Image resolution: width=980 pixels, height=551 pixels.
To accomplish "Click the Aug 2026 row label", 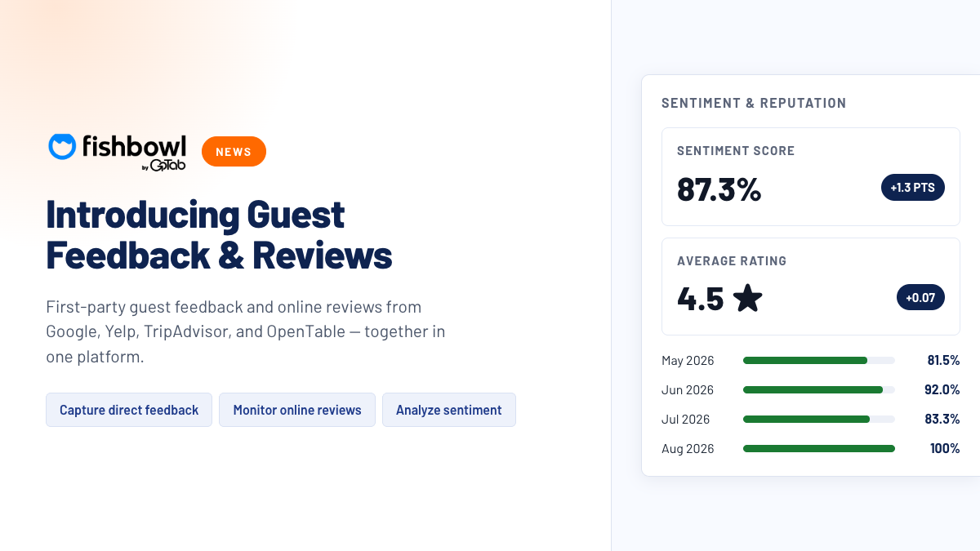I will pos(688,448).
